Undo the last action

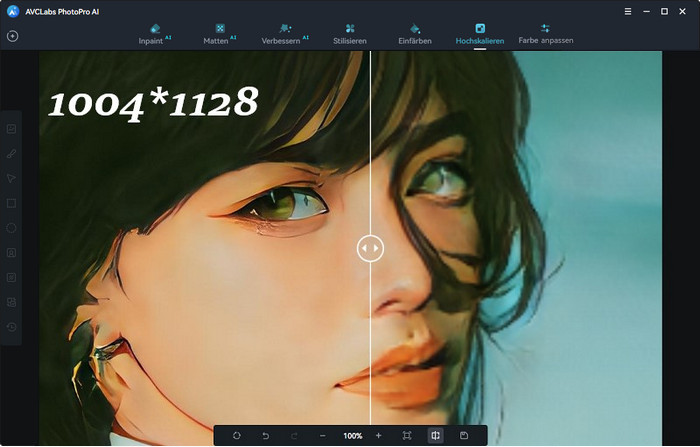click(266, 435)
